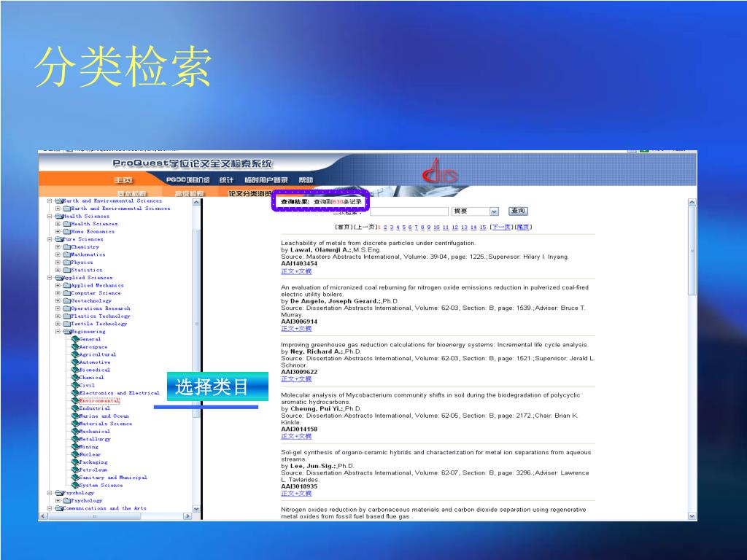Click the 下一页 next page link
The height and width of the screenshot is (560, 747).
502,227
